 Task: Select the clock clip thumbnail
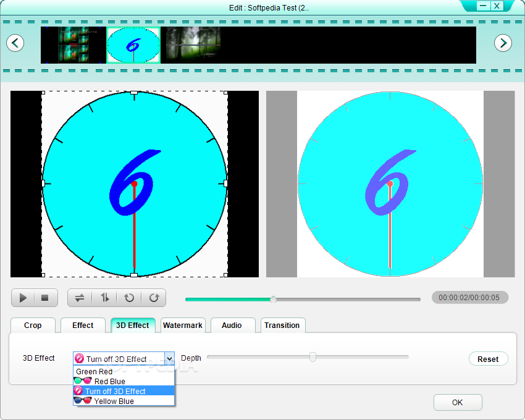pyautogui.click(x=133, y=45)
